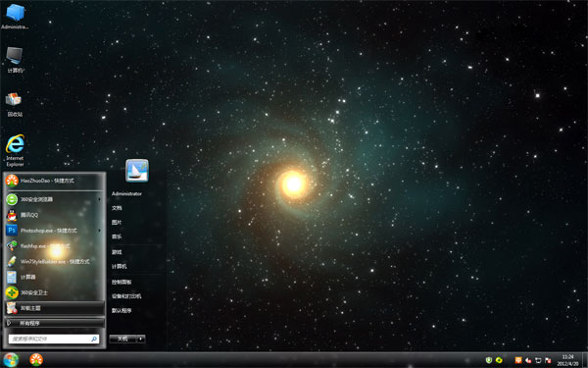Expand the Photoshop.exe jump list arrow
The width and height of the screenshot is (588, 368).
[x=99, y=231]
